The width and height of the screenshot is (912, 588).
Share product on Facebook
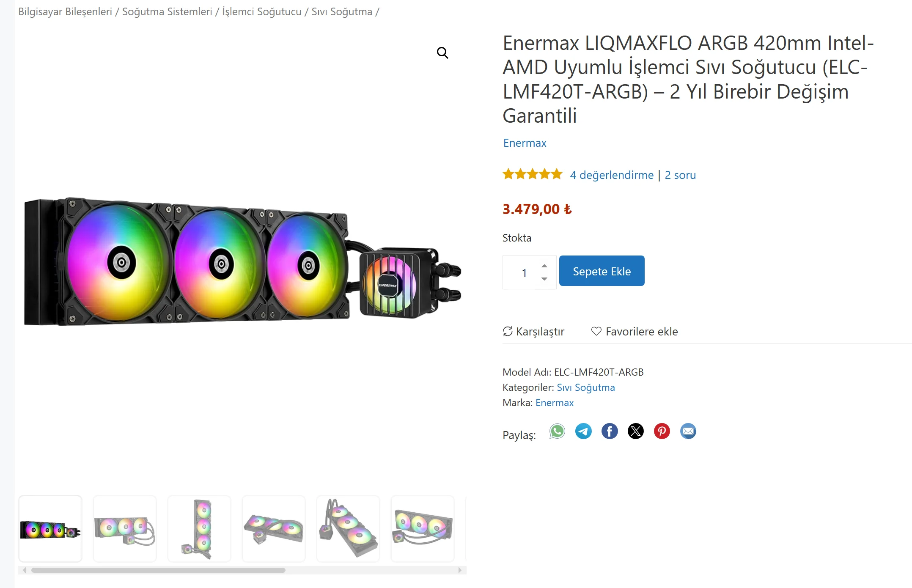point(610,431)
